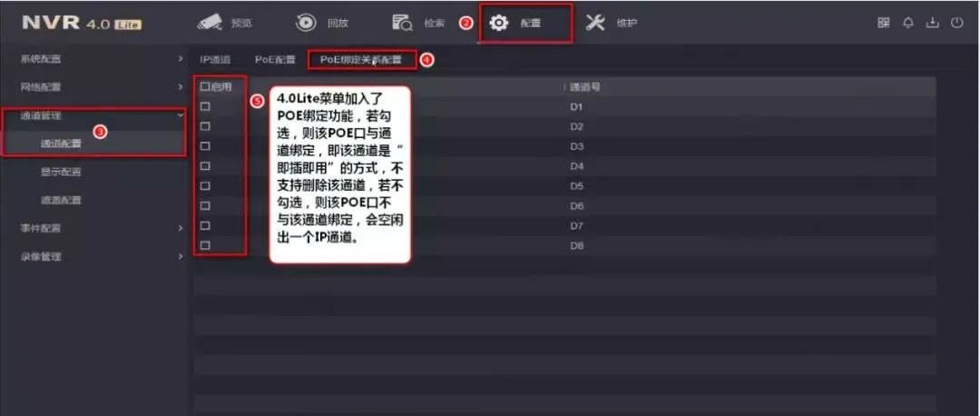Expand the 事件配置 sidebar section
Screen dimensions: 980x416
(93, 228)
